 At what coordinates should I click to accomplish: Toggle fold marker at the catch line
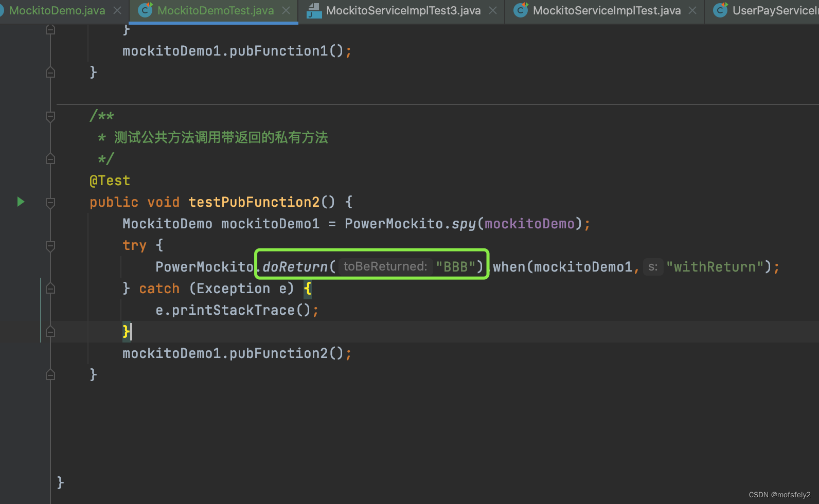tap(50, 289)
